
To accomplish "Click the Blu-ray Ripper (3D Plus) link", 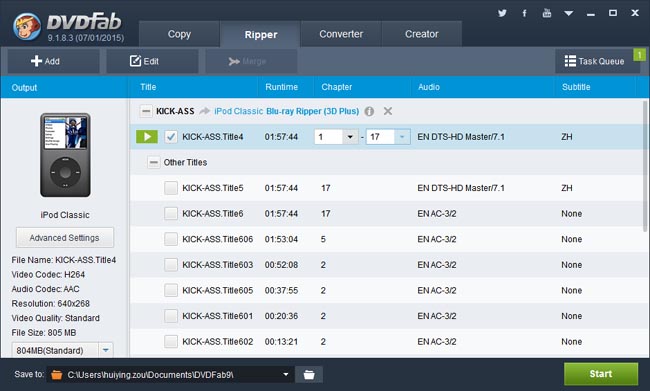I will click(x=313, y=111).
